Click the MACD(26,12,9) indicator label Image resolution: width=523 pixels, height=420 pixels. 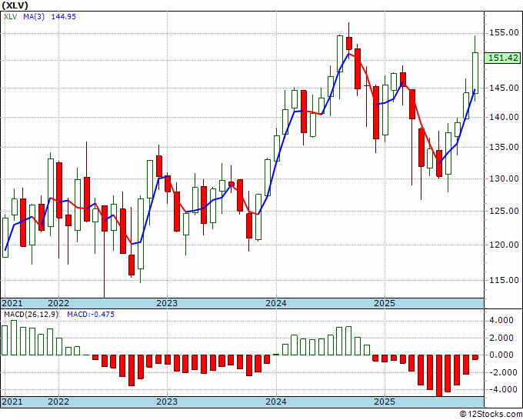31,315
